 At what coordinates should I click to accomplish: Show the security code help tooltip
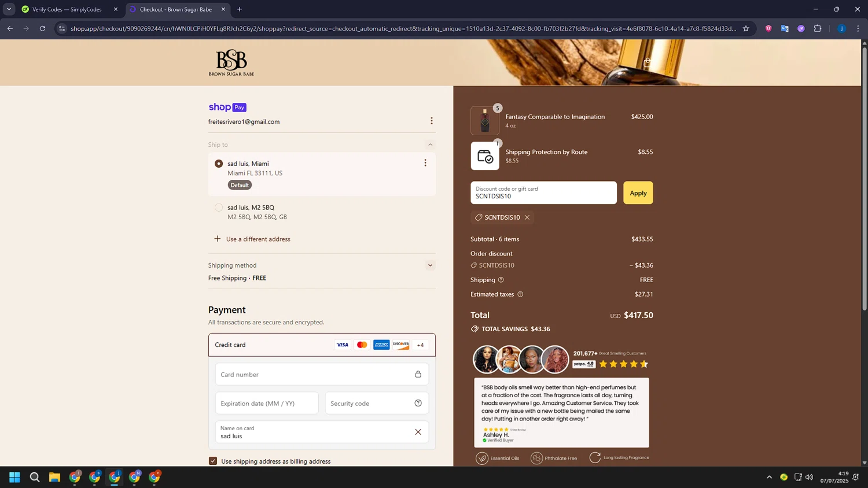pyautogui.click(x=418, y=403)
